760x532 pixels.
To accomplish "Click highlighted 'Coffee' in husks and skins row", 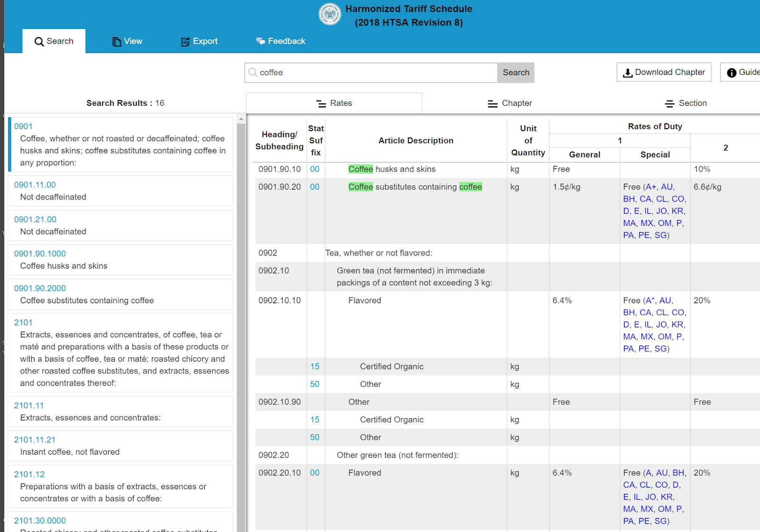I will point(361,169).
